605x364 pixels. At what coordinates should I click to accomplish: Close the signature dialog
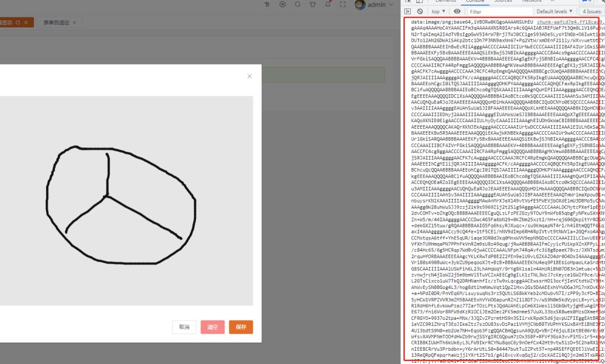click(250, 76)
